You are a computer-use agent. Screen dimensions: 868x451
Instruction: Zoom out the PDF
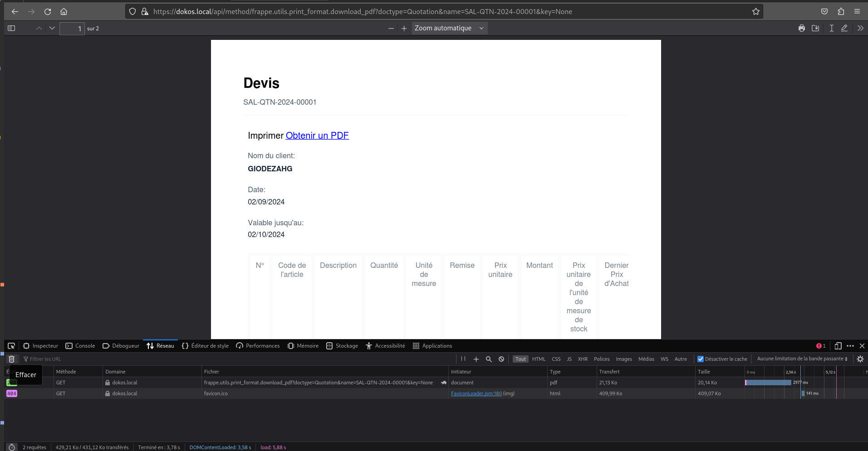(x=391, y=28)
